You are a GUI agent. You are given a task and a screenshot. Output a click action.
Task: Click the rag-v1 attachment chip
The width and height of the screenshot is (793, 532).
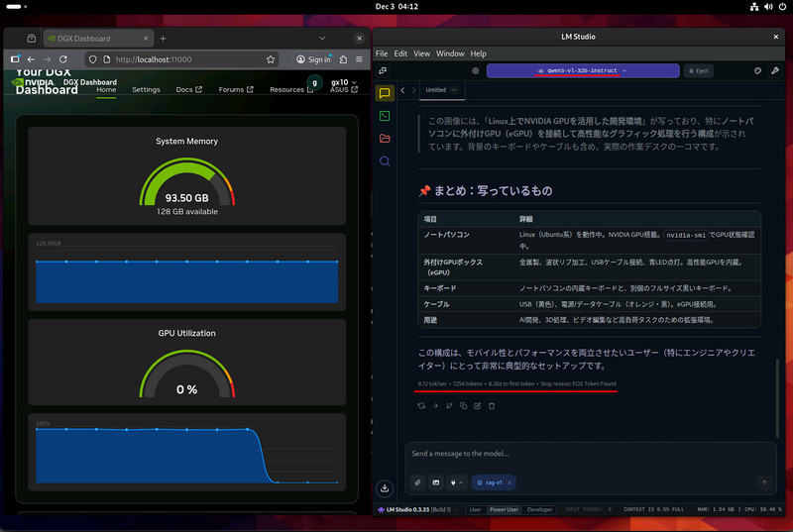pyautogui.click(x=494, y=482)
